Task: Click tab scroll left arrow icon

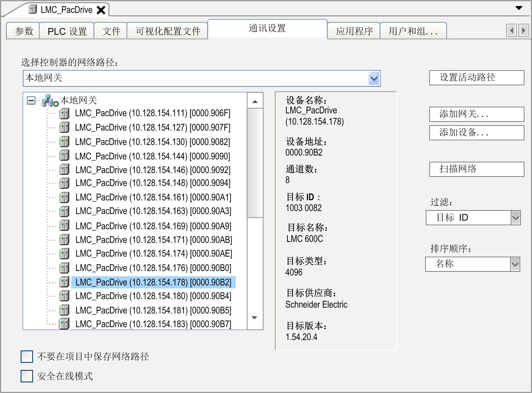Action: 511,31
